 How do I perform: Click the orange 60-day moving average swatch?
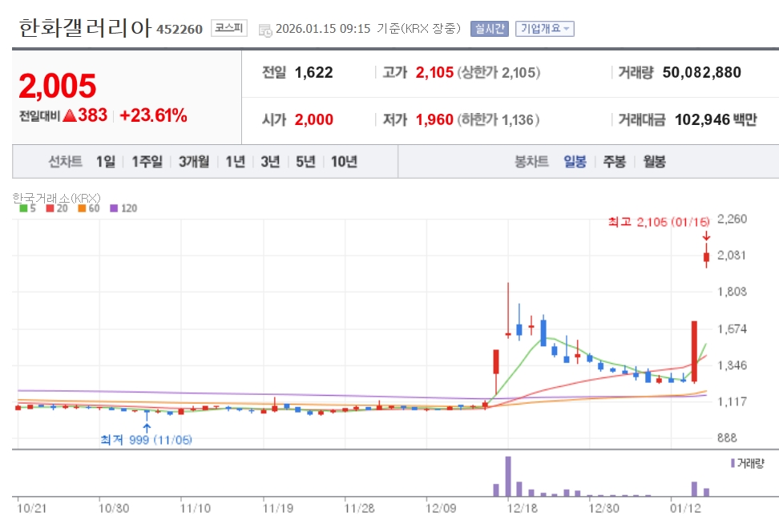click(82, 208)
